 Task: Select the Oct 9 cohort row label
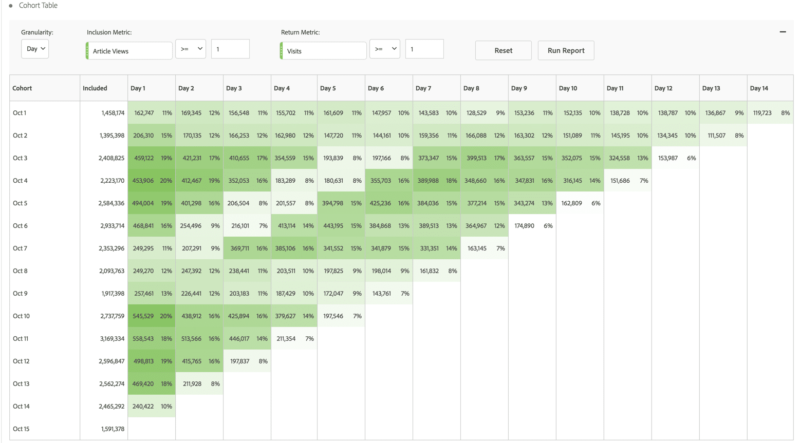(x=20, y=293)
